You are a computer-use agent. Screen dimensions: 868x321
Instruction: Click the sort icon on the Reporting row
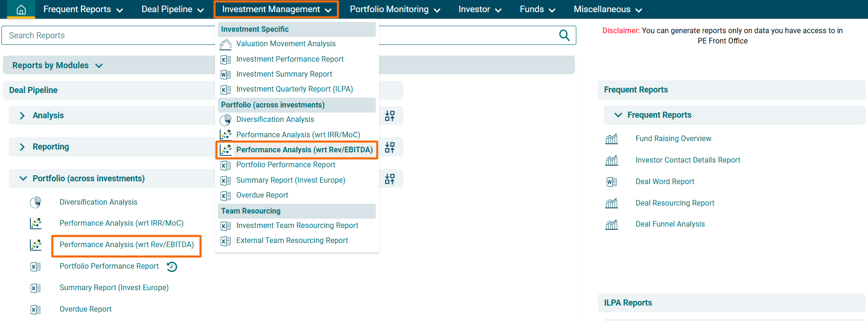tap(390, 148)
